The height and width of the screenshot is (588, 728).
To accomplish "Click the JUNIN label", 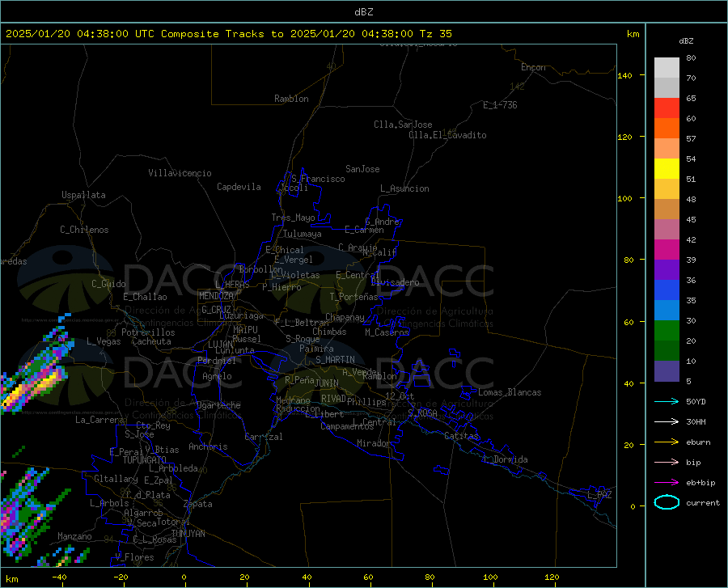I will click(327, 383).
